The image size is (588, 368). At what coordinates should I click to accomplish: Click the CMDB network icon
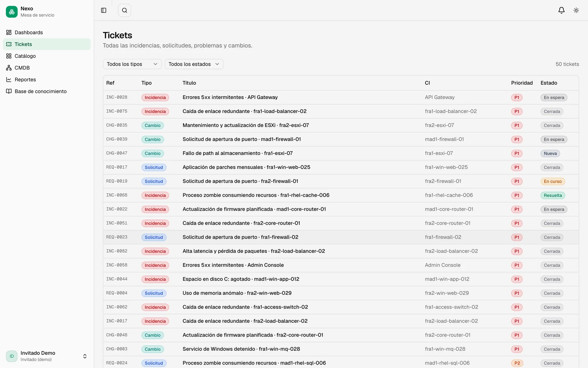9,68
